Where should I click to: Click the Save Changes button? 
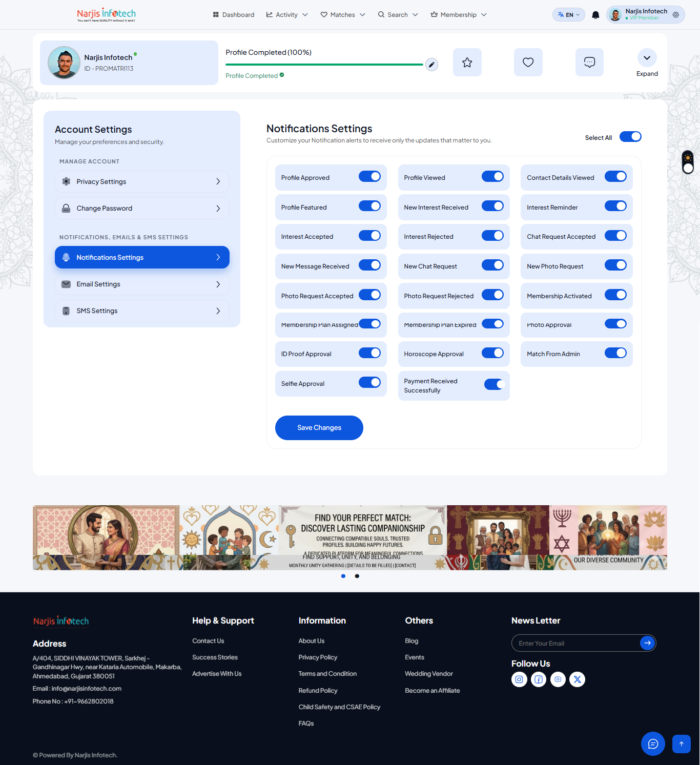point(319,428)
